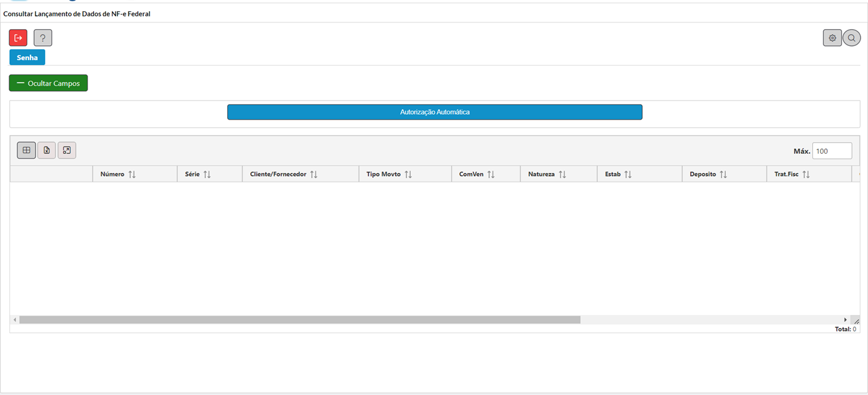Click the red exit icon button
Image resolution: width=868 pixels, height=395 pixels.
[18, 38]
